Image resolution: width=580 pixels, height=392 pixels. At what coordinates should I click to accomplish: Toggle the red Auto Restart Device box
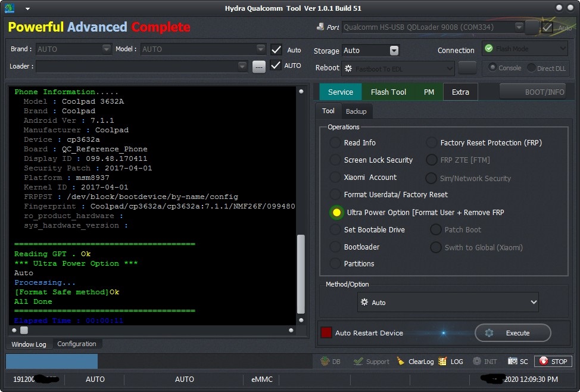coord(326,332)
